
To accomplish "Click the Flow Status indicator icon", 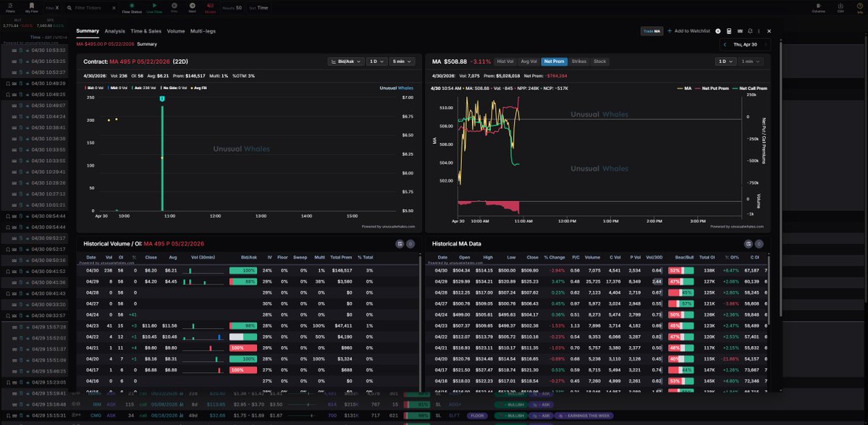I will point(132,6).
